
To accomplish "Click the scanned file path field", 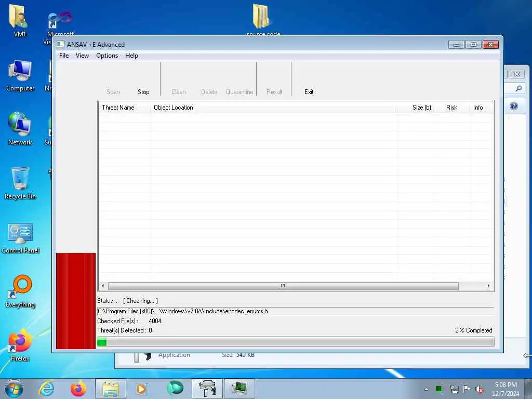I will click(x=296, y=311).
